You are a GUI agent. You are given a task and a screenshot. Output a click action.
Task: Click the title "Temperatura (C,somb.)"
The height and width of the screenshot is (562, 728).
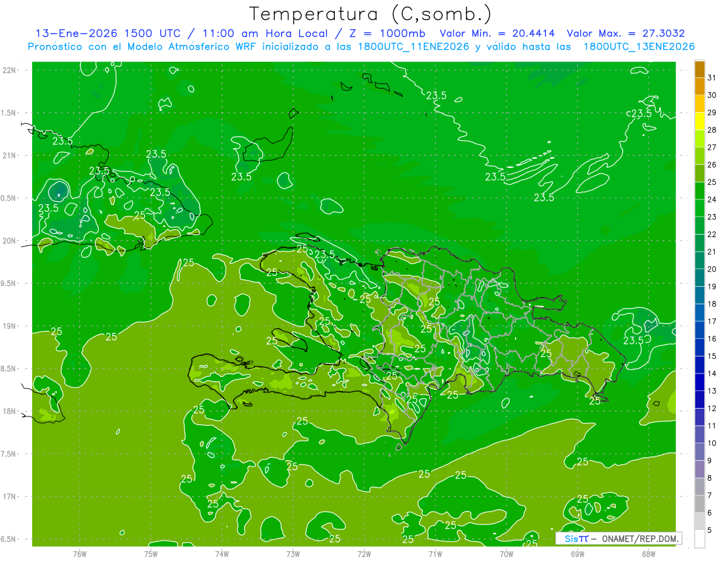tap(371, 14)
